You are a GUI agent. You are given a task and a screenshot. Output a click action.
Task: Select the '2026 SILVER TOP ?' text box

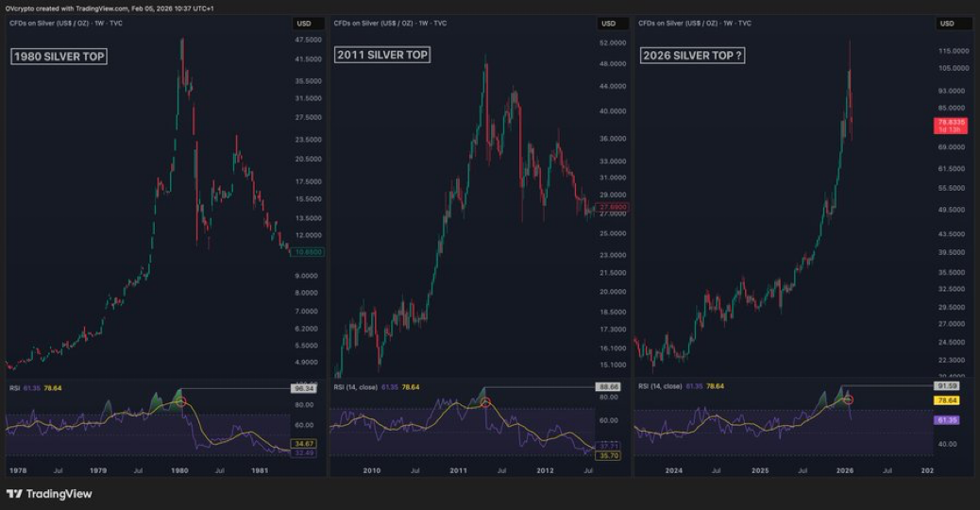click(692, 56)
